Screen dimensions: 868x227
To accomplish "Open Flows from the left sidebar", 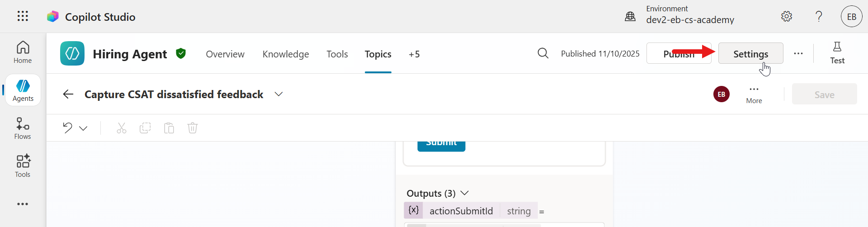I will tap(23, 128).
